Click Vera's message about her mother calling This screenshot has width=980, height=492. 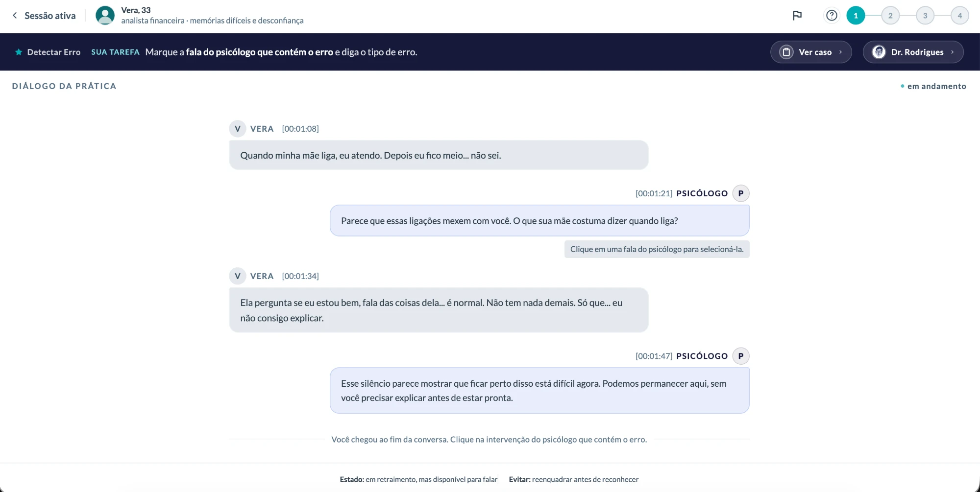click(x=439, y=155)
